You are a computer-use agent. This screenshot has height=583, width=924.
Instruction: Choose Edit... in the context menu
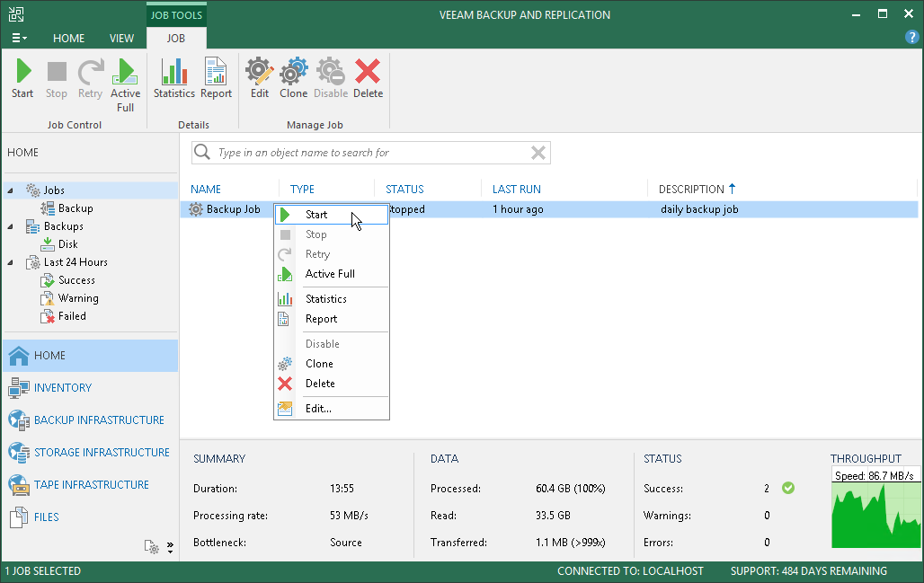(x=332, y=409)
